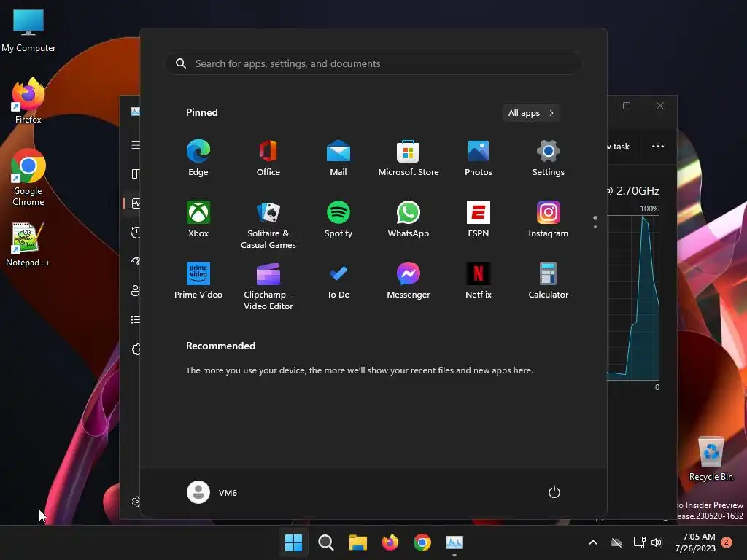This screenshot has height=560, width=747.
Task: Open Task Manager settings gear icon
Action: tap(136, 502)
